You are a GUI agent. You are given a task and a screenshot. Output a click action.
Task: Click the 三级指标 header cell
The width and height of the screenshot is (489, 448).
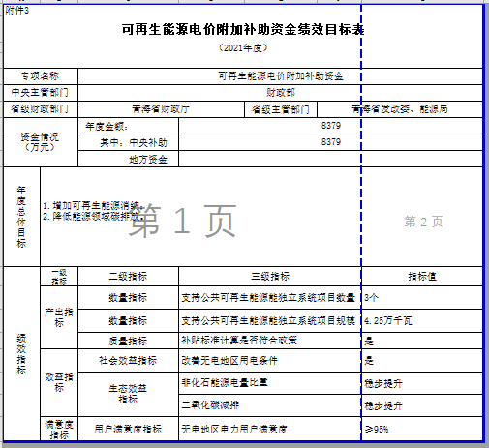[270, 277]
